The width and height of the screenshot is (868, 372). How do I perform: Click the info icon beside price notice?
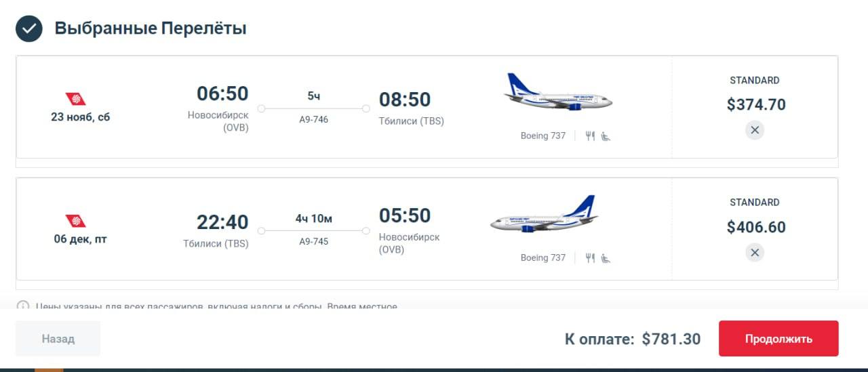click(23, 306)
